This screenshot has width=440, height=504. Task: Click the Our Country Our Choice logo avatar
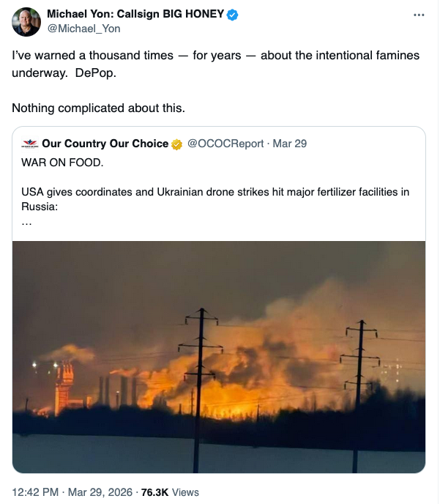coord(30,144)
